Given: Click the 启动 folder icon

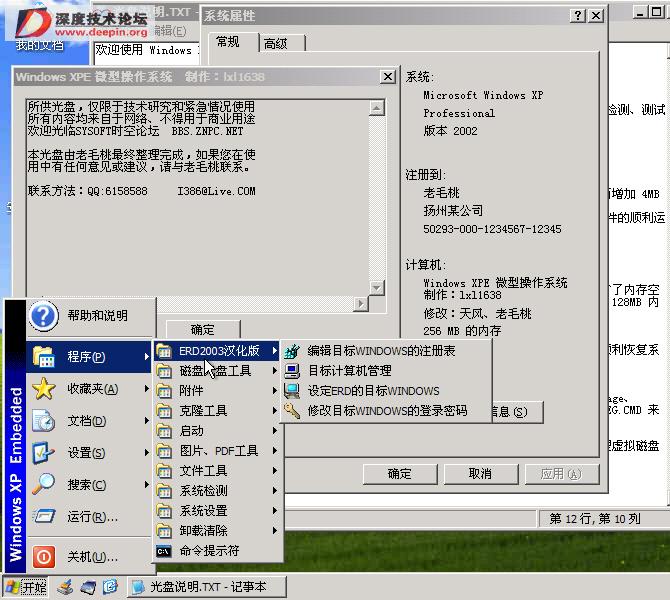Looking at the screenshot, I should point(164,431).
